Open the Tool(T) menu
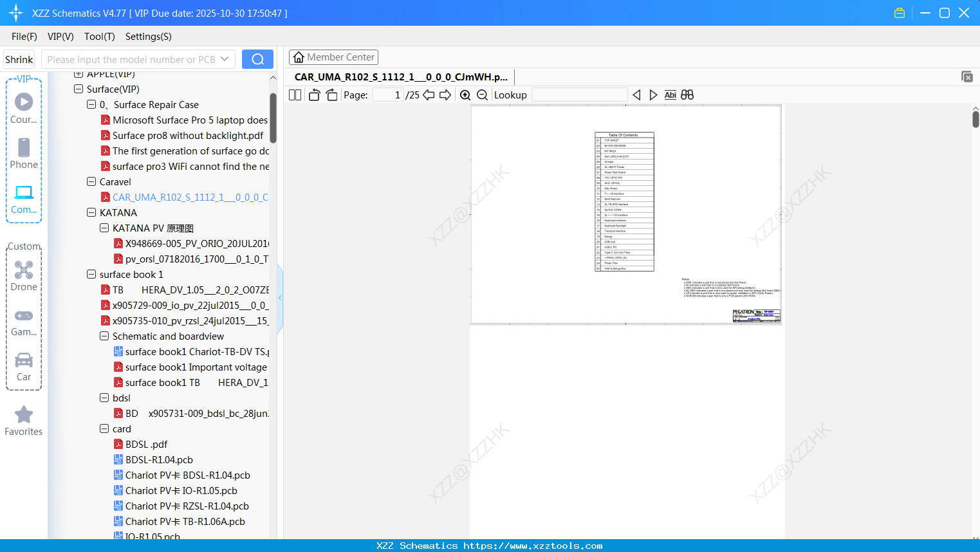Image resolution: width=980 pixels, height=552 pixels. coord(100,37)
